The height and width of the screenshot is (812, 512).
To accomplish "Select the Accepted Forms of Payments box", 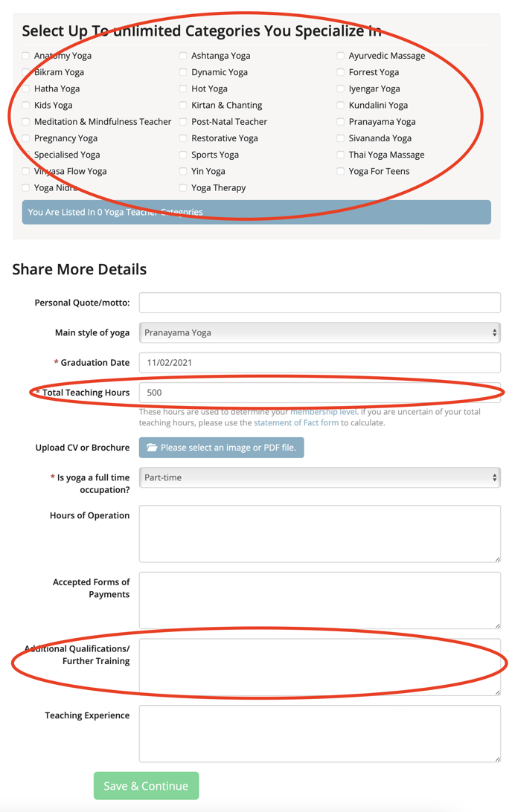I will (319, 600).
